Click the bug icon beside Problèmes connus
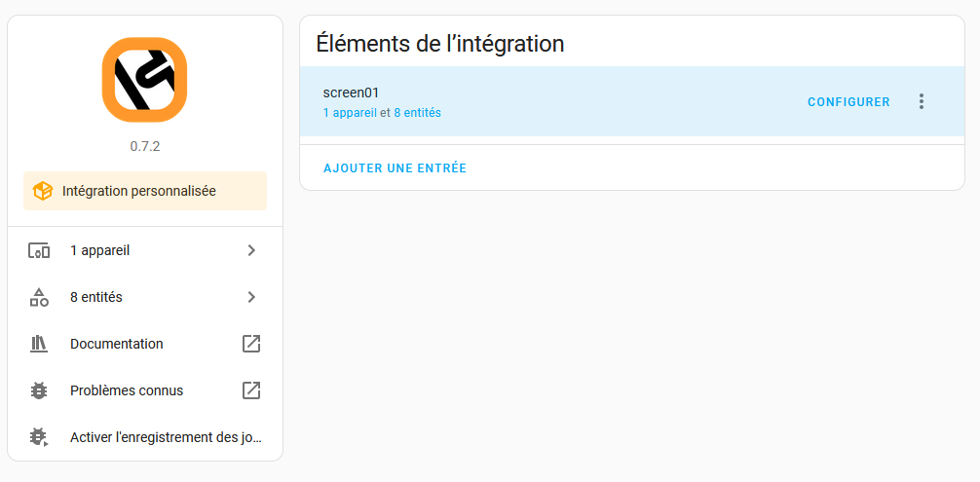The height and width of the screenshot is (482, 980). pos(39,390)
